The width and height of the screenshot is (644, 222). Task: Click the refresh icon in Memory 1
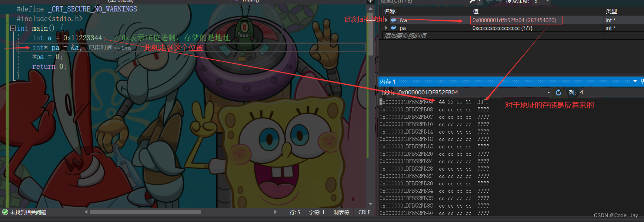click(558, 92)
